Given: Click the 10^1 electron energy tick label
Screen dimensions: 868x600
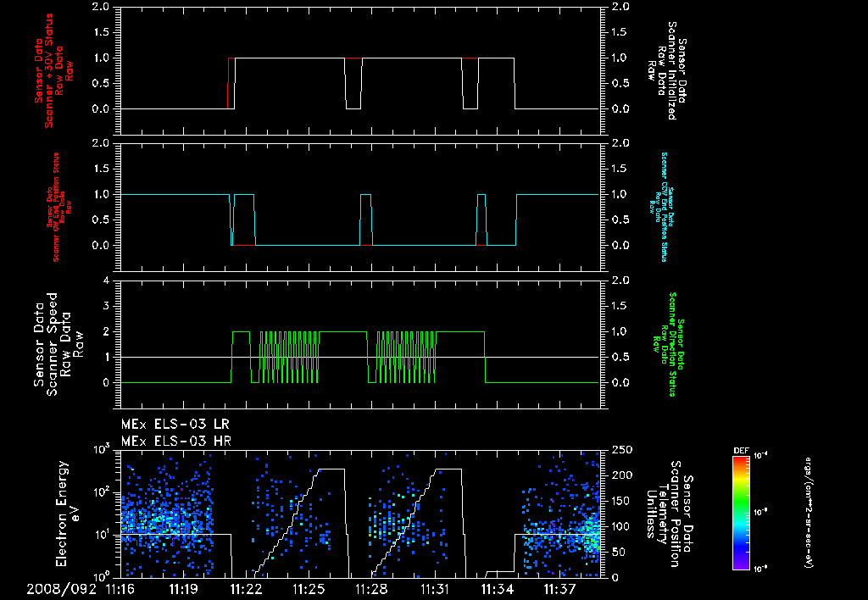Looking at the screenshot, I should coord(101,535).
